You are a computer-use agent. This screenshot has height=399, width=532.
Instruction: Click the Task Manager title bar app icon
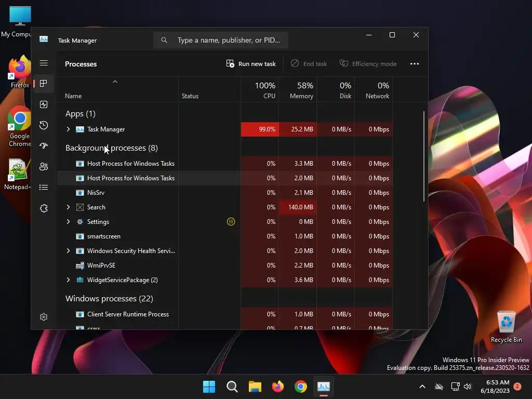coord(44,39)
